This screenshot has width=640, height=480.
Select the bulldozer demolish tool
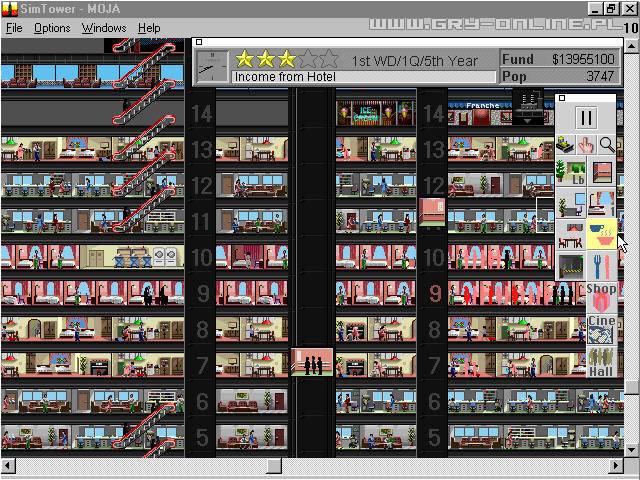pyautogui.click(x=567, y=146)
